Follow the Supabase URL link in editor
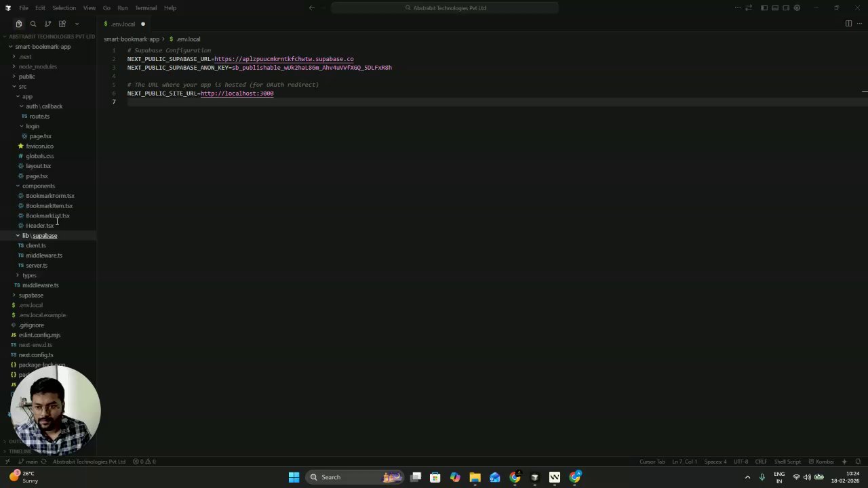 (284, 59)
